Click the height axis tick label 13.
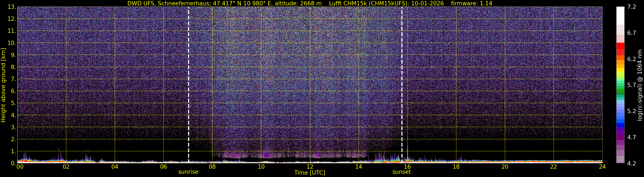The width and height of the screenshot is (644, 177). [x=12, y=7]
